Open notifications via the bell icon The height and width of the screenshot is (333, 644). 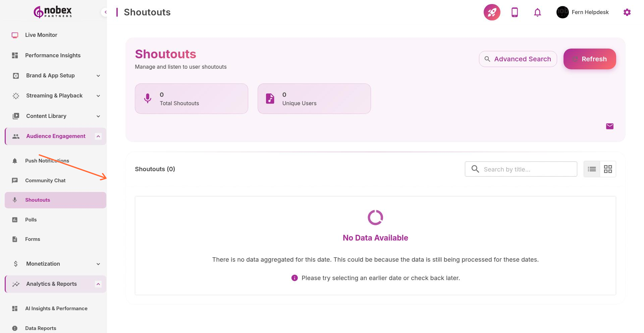[537, 12]
